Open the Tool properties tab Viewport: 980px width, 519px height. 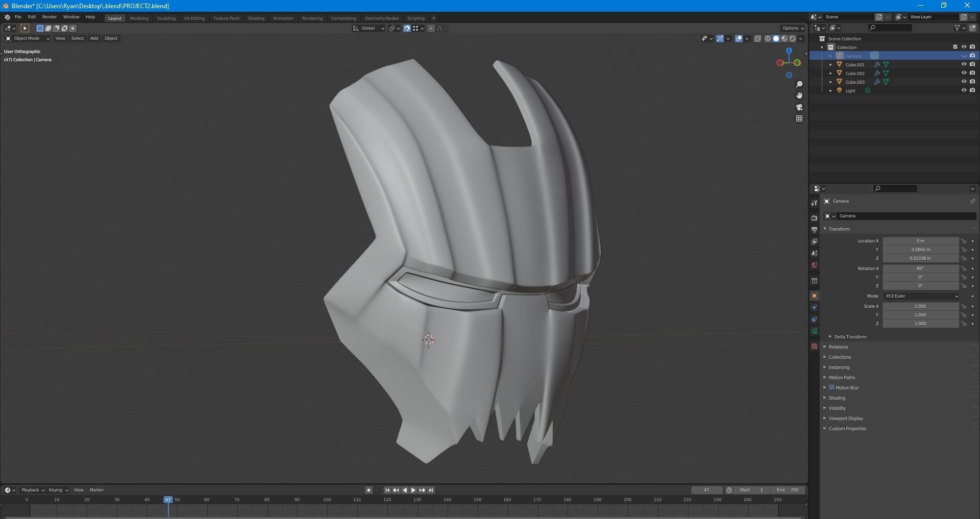[x=814, y=203]
